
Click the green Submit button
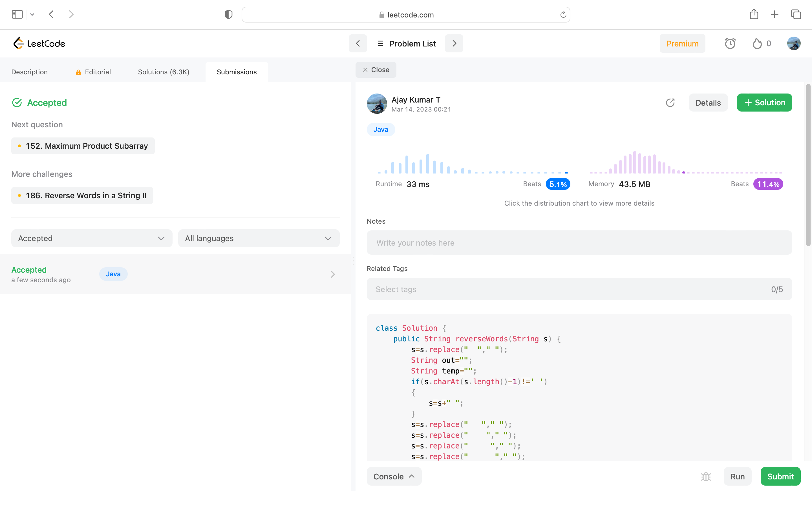click(780, 477)
